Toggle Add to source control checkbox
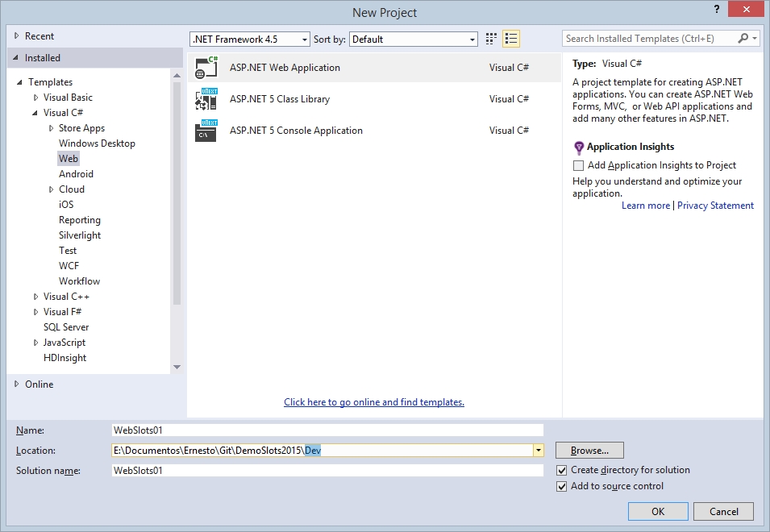Image resolution: width=770 pixels, height=532 pixels. 561,486
